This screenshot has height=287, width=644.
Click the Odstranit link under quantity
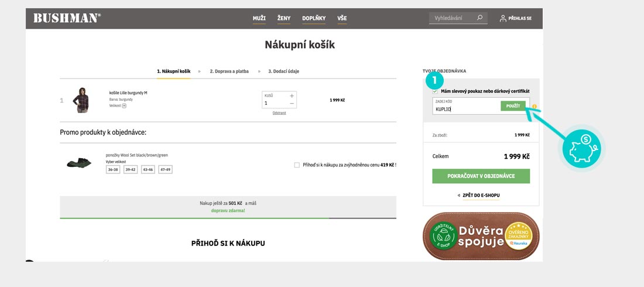click(279, 113)
